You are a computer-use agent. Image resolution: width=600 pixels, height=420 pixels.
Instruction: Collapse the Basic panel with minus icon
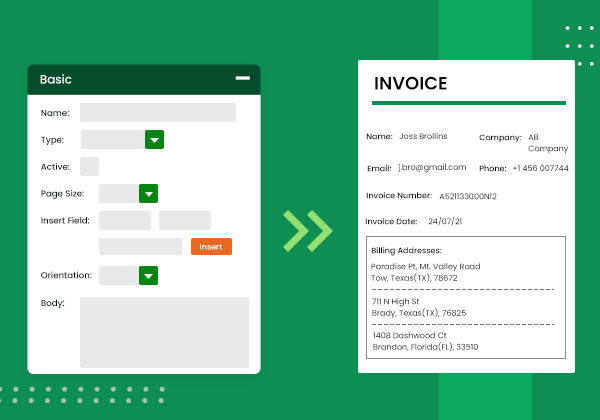242,78
